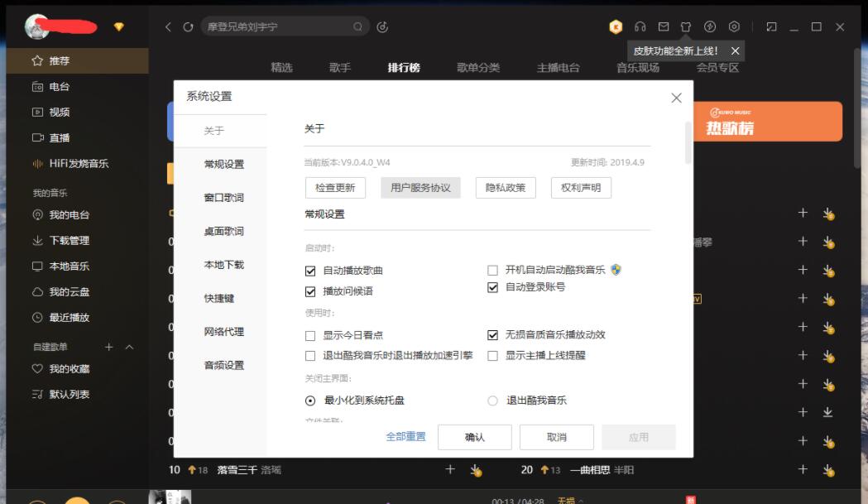Select 推荐 in the sidebar
The height and width of the screenshot is (504, 868).
pyautogui.click(x=78, y=61)
